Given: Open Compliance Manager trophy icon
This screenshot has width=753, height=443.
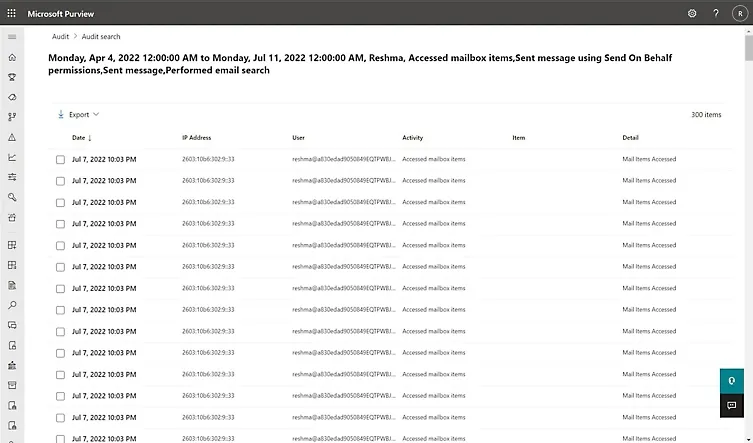Looking at the screenshot, I should 12,77.
